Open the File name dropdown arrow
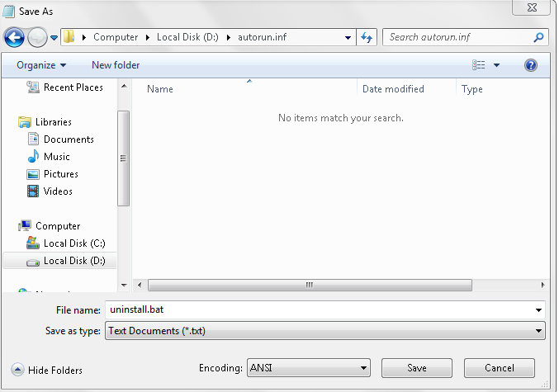 [x=538, y=310]
